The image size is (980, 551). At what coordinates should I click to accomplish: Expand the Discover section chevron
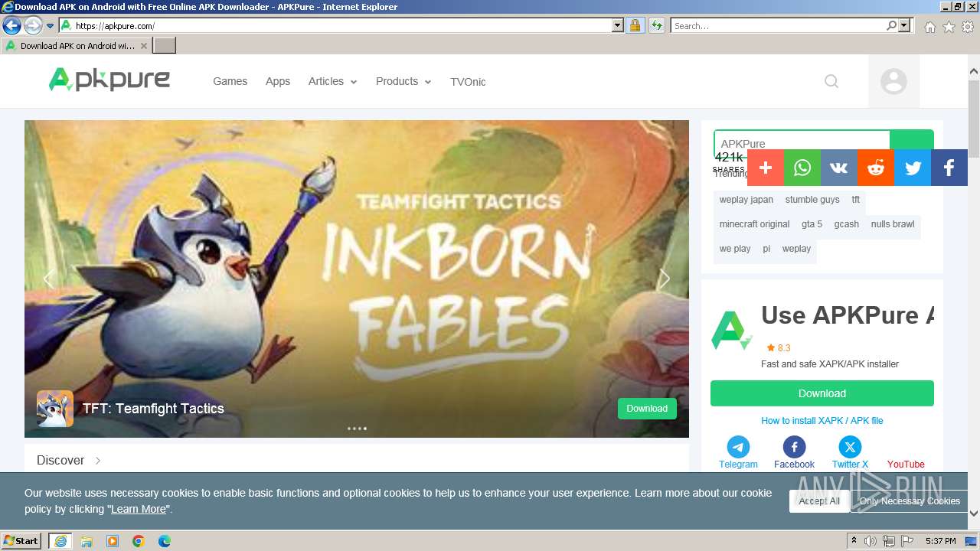click(x=98, y=461)
